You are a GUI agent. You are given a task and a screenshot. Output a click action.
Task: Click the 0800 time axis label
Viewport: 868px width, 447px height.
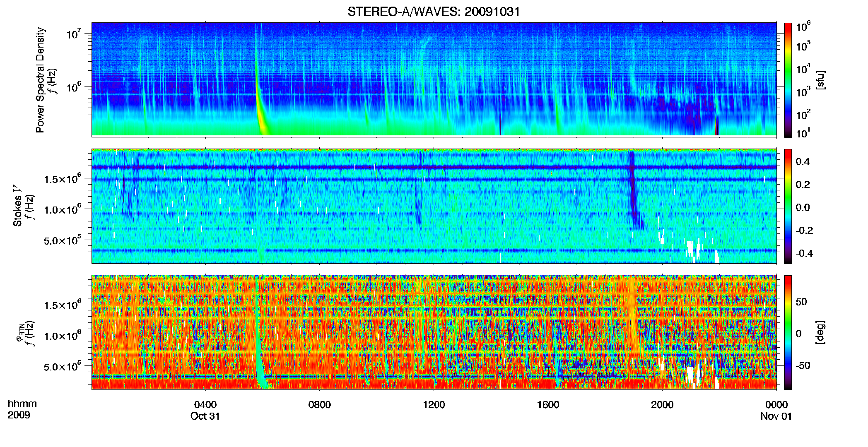pos(320,404)
